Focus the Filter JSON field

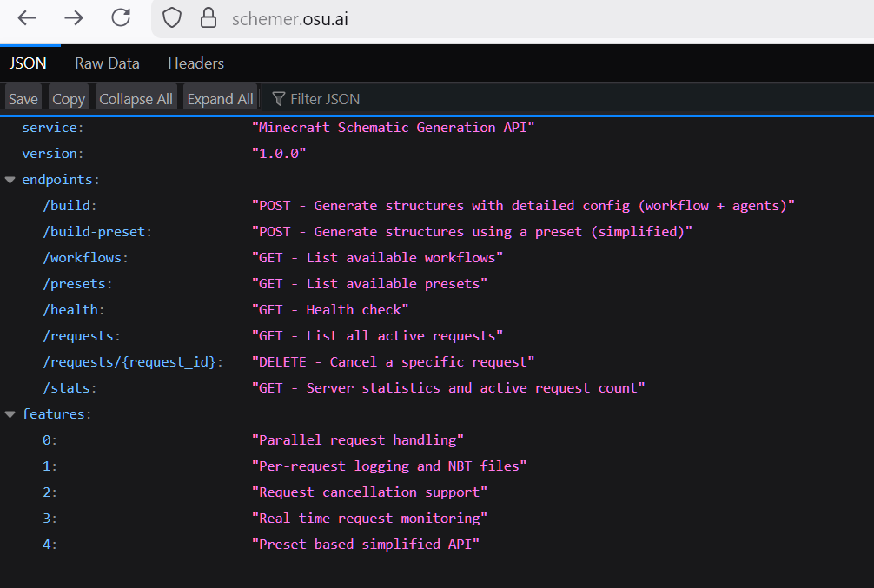click(568, 99)
